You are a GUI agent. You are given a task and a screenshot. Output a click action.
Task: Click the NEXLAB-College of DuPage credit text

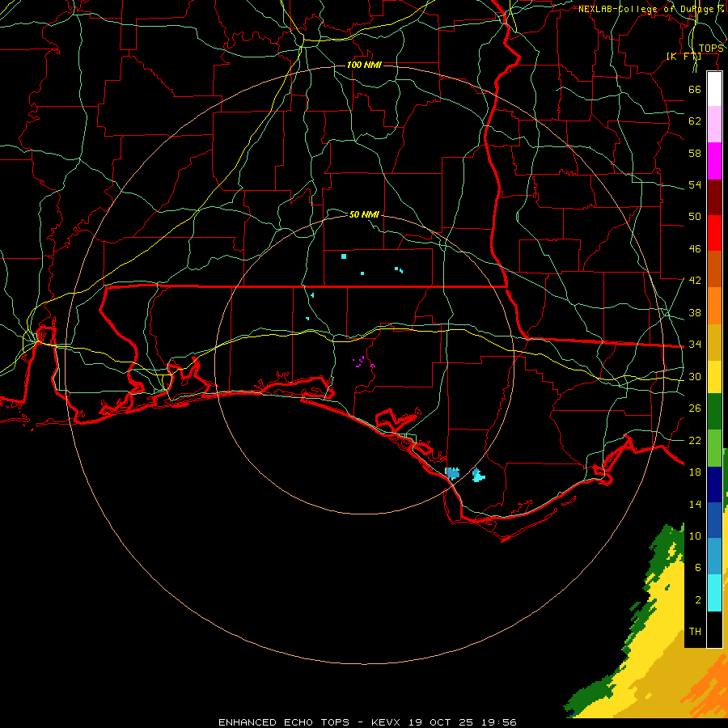[x=650, y=9]
